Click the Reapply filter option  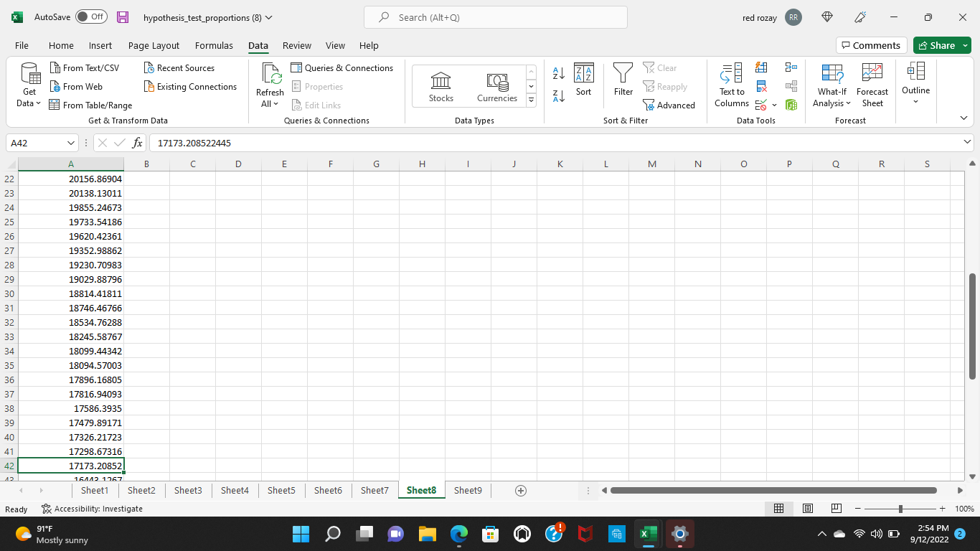[665, 86]
